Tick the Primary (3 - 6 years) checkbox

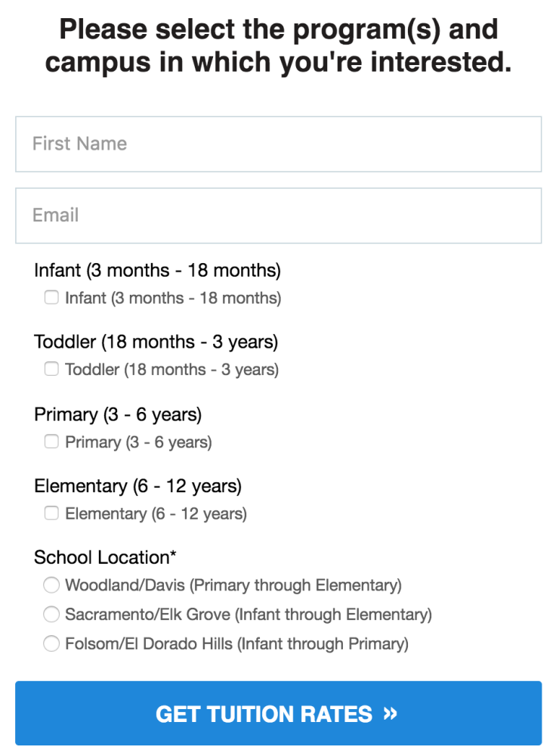pyautogui.click(x=51, y=442)
